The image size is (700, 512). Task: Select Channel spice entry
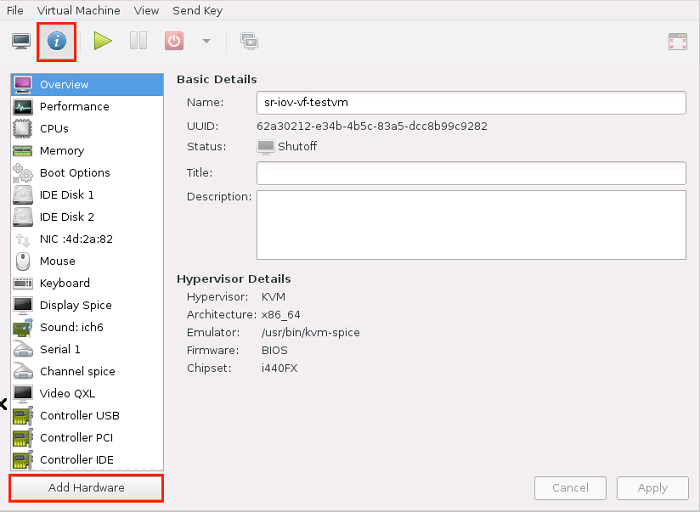87,371
